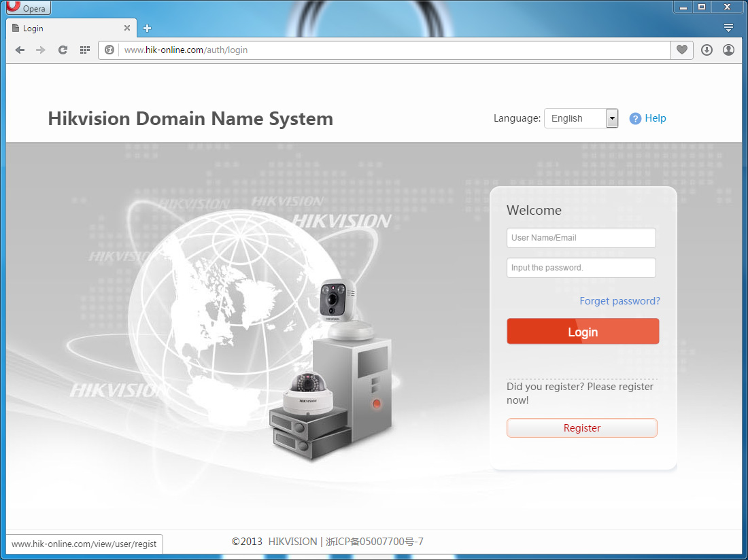Click the HIKVISION footer link
The height and width of the screenshot is (560, 748).
tap(292, 542)
